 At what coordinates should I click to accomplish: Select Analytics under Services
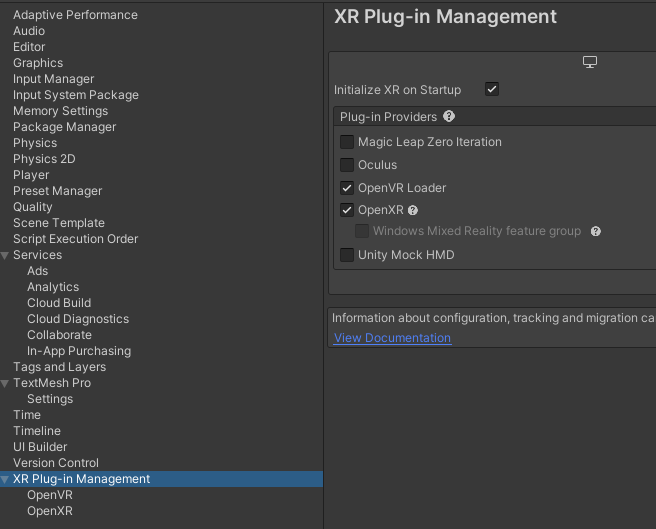[53, 287]
